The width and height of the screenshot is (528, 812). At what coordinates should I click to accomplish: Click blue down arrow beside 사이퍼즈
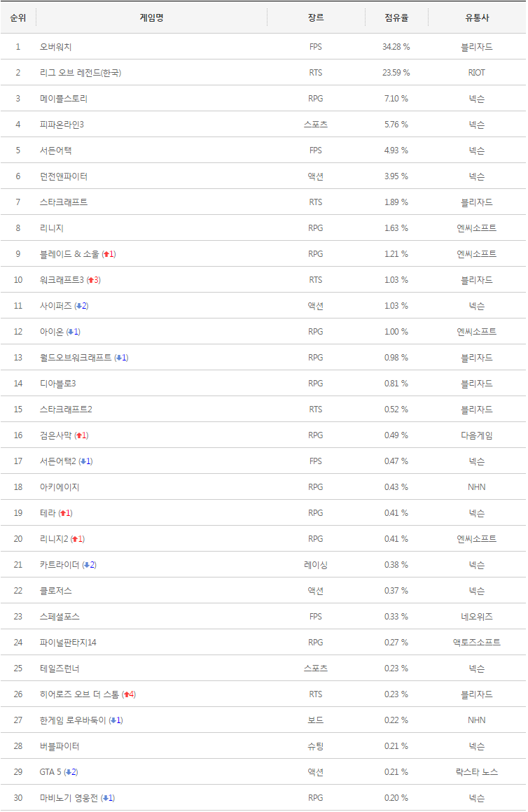[x=78, y=306]
